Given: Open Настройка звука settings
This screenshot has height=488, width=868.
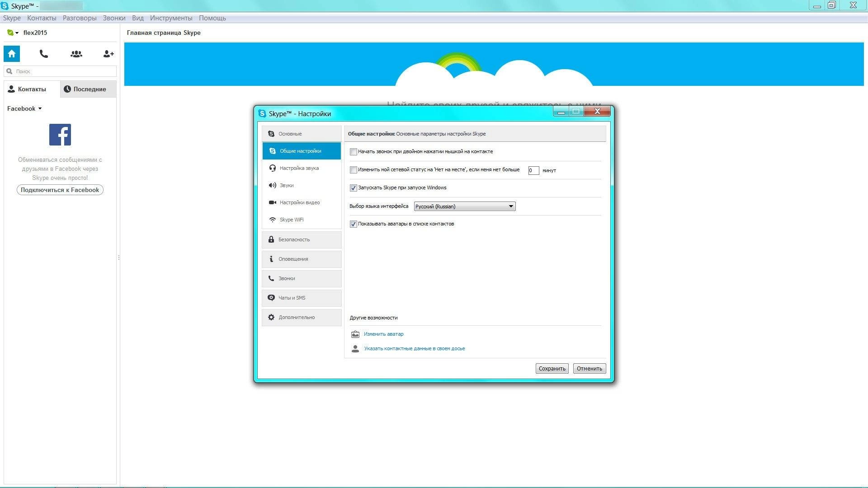Looking at the screenshot, I should click(302, 168).
